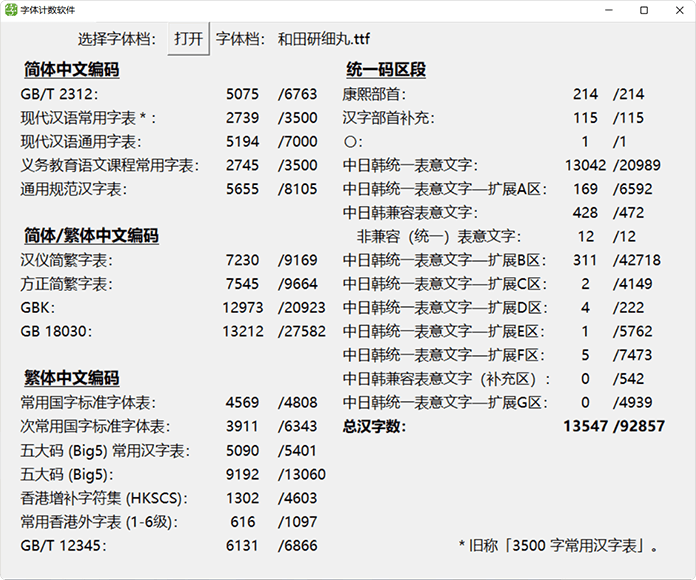
Task: Click the 现代汉语通用字表 label
Action: (x=81, y=142)
